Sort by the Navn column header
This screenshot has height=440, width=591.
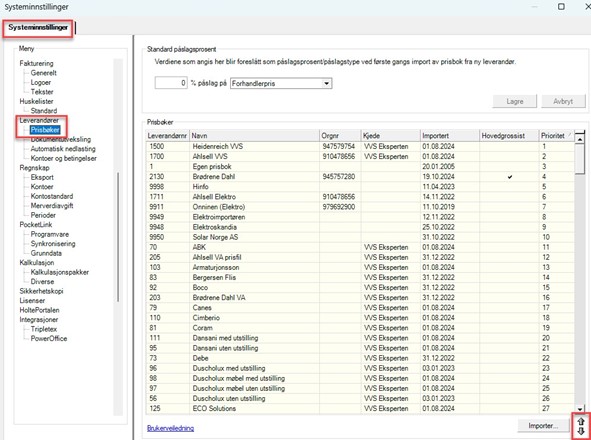click(254, 135)
